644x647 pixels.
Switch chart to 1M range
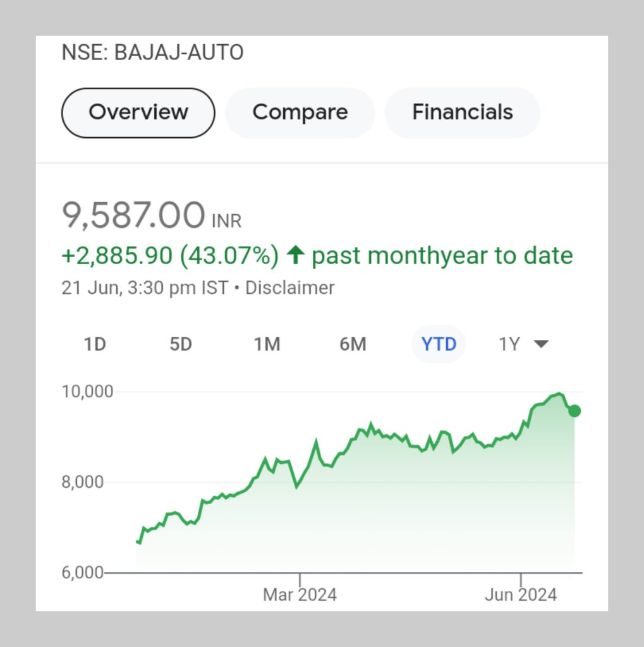[x=267, y=344]
